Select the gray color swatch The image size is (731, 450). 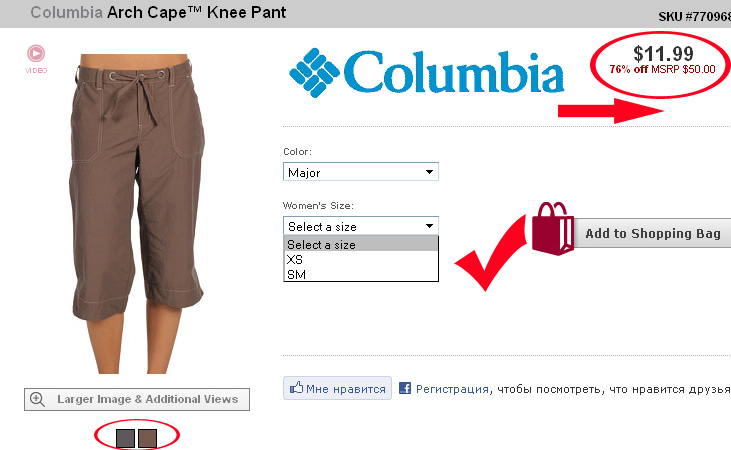pos(125,439)
